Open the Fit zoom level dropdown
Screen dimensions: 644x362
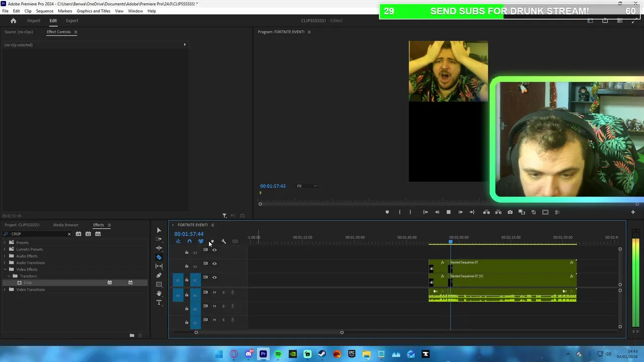click(307, 186)
